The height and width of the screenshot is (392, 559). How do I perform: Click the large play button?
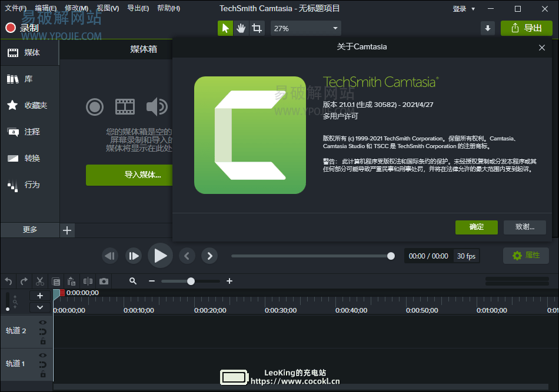pyautogui.click(x=161, y=256)
